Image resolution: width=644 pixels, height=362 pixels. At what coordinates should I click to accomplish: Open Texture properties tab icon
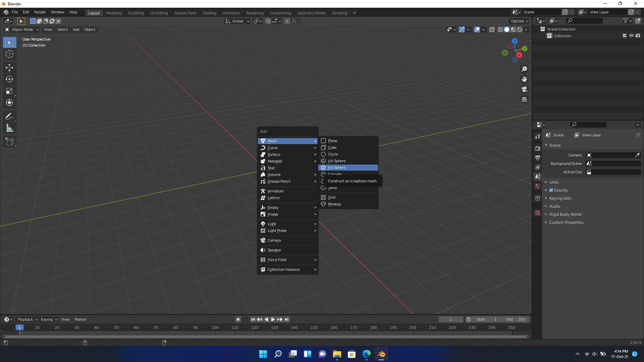tap(538, 213)
